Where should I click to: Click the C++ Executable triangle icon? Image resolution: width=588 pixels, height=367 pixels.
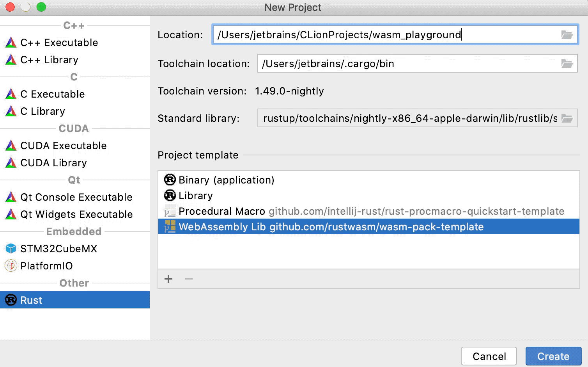[11, 43]
